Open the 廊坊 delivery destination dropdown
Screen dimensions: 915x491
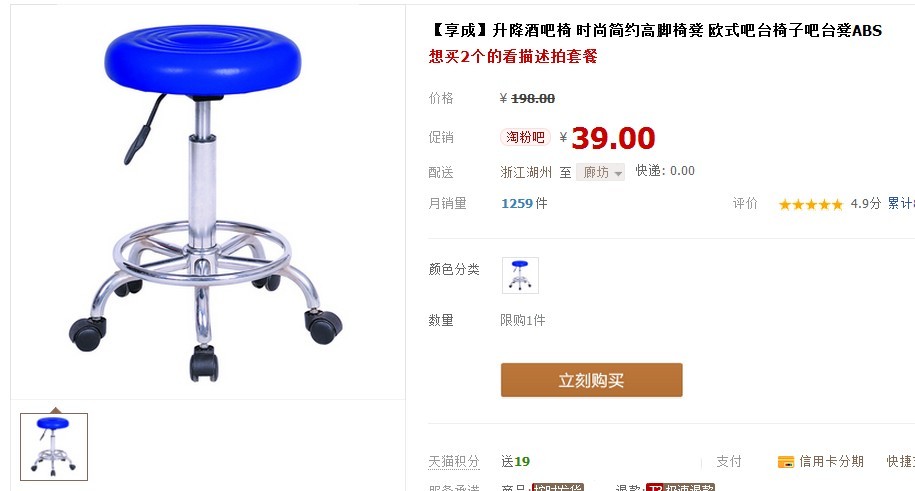(x=600, y=172)
